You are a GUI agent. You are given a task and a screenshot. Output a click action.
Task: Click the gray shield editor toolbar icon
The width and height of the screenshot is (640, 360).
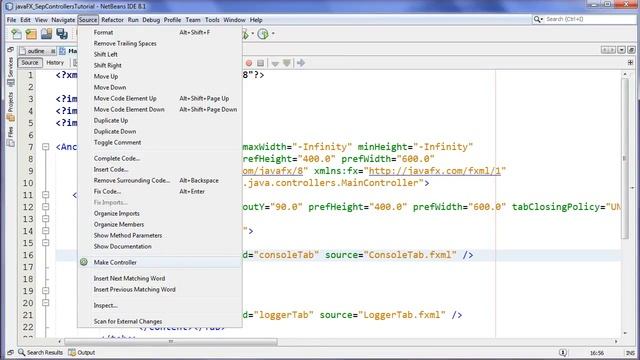coord(287,63)
